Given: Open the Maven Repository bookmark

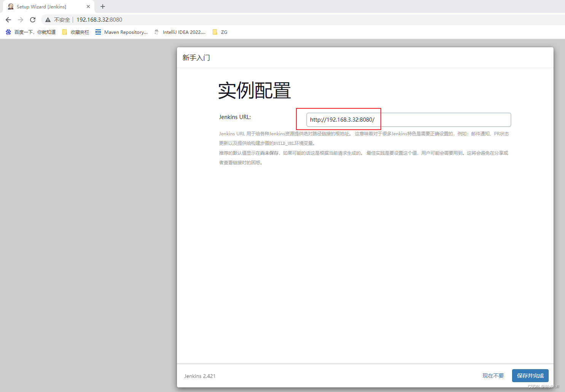Looking at the screenshot, I should pyautogui.click(x=121, y=32).
